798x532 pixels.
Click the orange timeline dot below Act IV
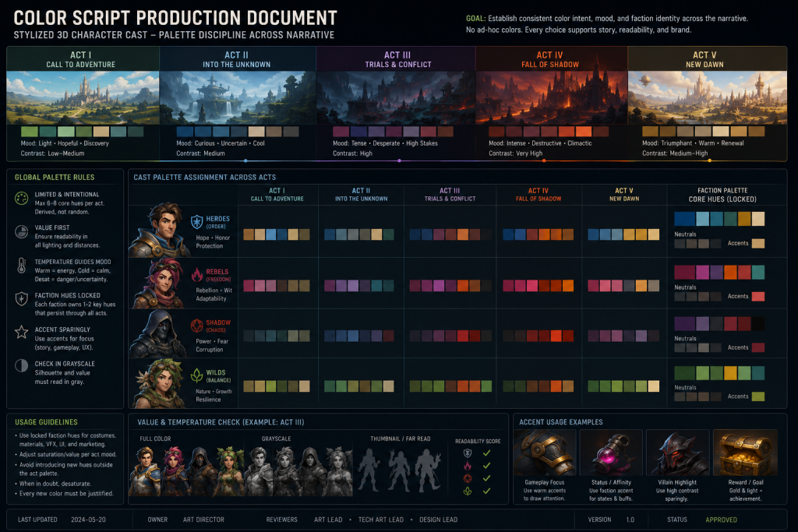[x=544, y=160]
